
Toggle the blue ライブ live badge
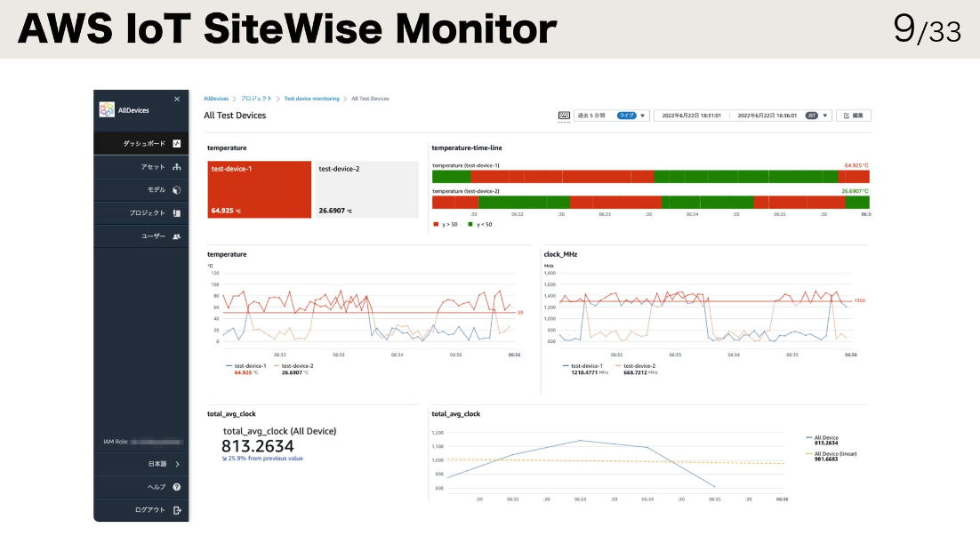pos(627,116)
